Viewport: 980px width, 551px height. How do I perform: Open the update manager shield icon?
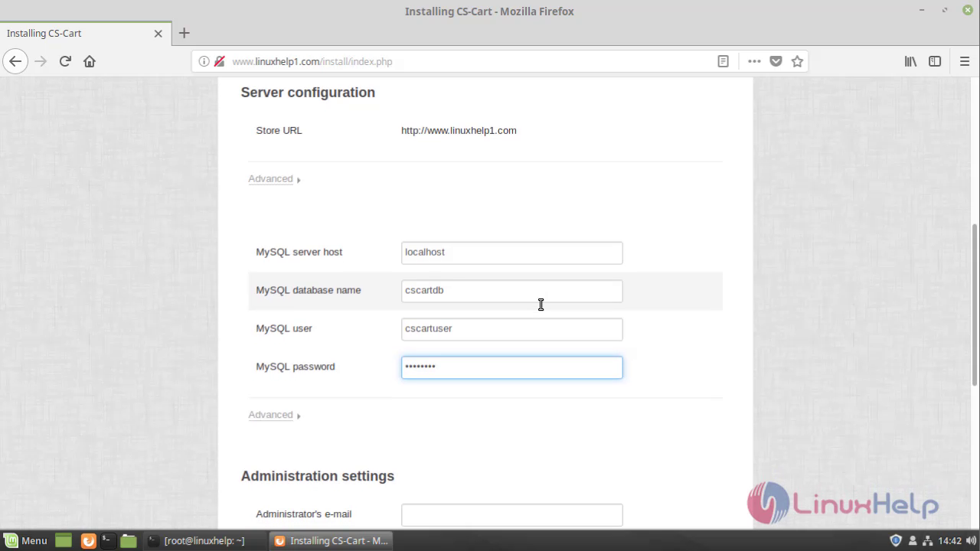point(896,540)
